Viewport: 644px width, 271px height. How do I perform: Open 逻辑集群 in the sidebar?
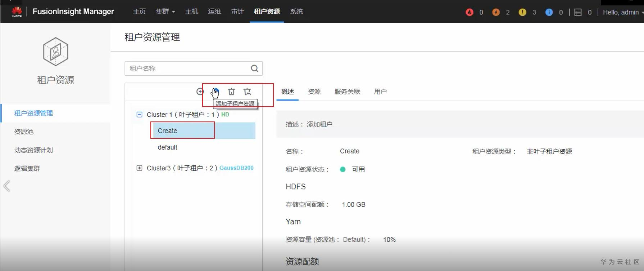point(27,168)
